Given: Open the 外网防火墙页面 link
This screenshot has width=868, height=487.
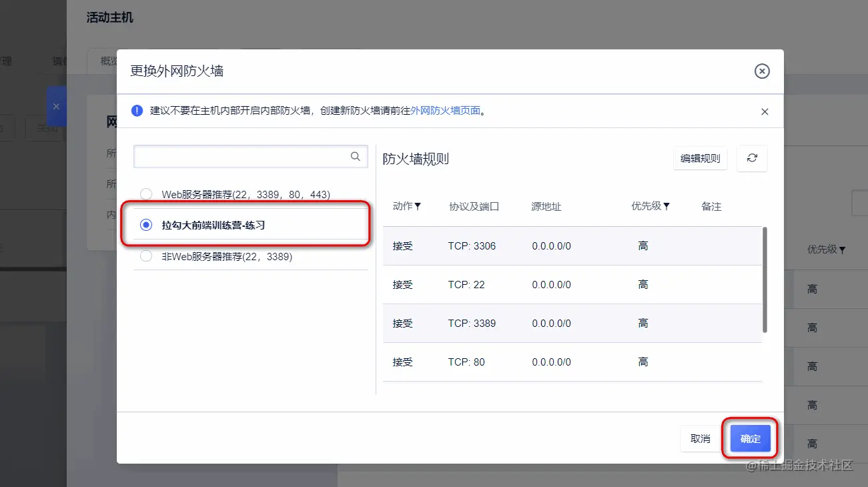Looking at the screenshot, I should [x=446, y=111].
